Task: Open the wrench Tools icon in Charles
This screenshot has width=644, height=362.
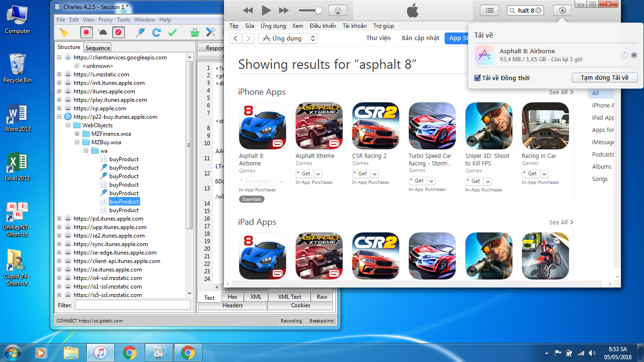Action: (210, 33)
